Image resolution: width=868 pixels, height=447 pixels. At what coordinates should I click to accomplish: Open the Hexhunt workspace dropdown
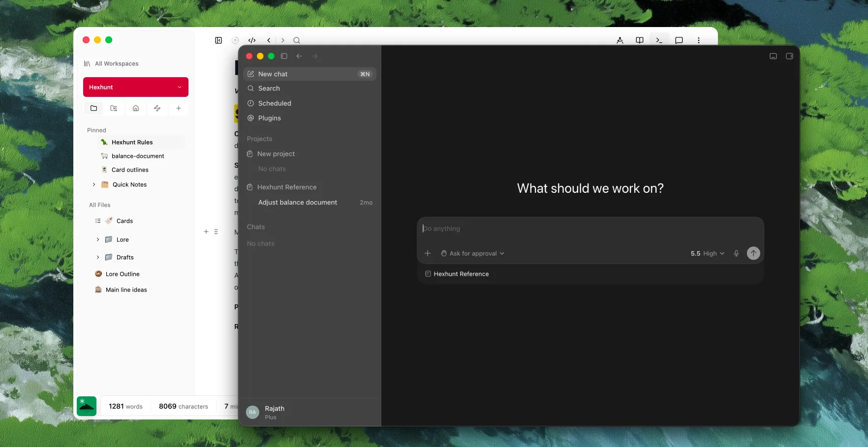136,87
